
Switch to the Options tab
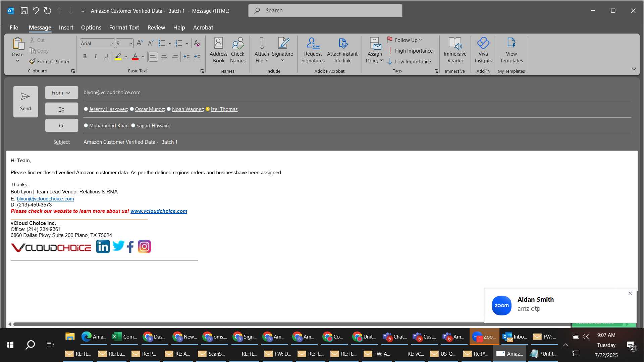(x=91, y=27)
